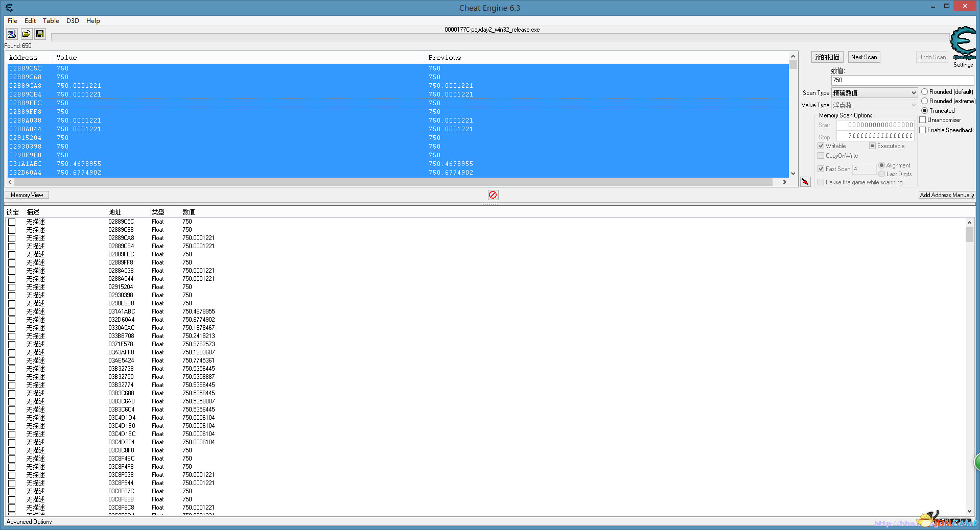Click results horizontal scroll right arrow
This screenshot has height=530, width=980.
pos(785,182)
